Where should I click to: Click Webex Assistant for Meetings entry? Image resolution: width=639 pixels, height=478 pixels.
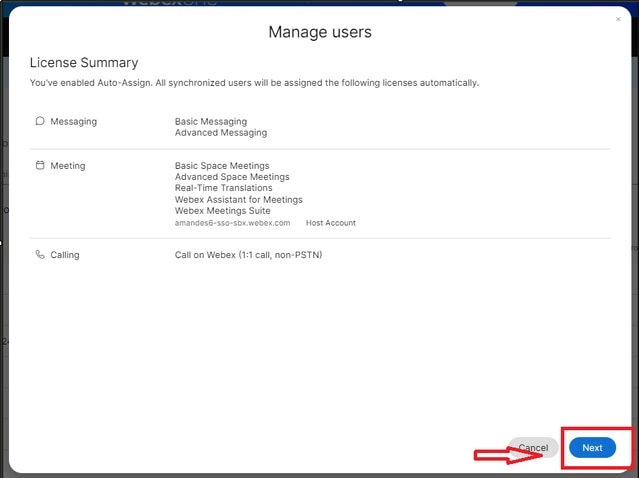point(239,199)
